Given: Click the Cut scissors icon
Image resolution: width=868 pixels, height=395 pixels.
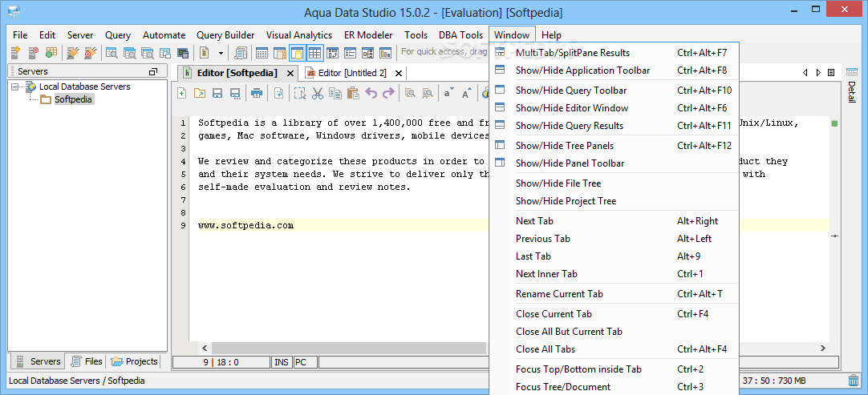Looking at the screenshot, I should (x=317, y=93).
